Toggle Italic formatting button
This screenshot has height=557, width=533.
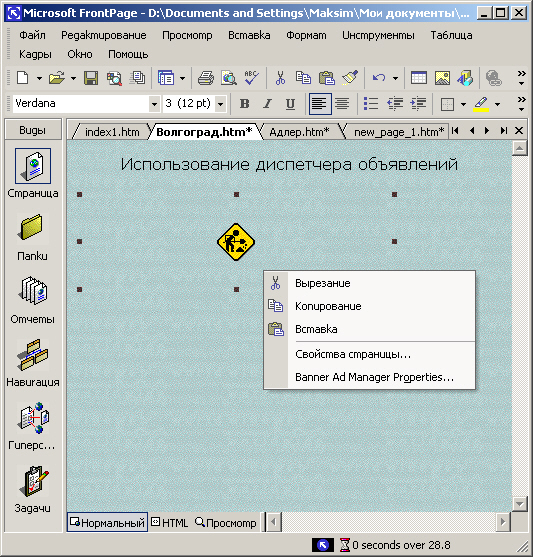point(267,104)
